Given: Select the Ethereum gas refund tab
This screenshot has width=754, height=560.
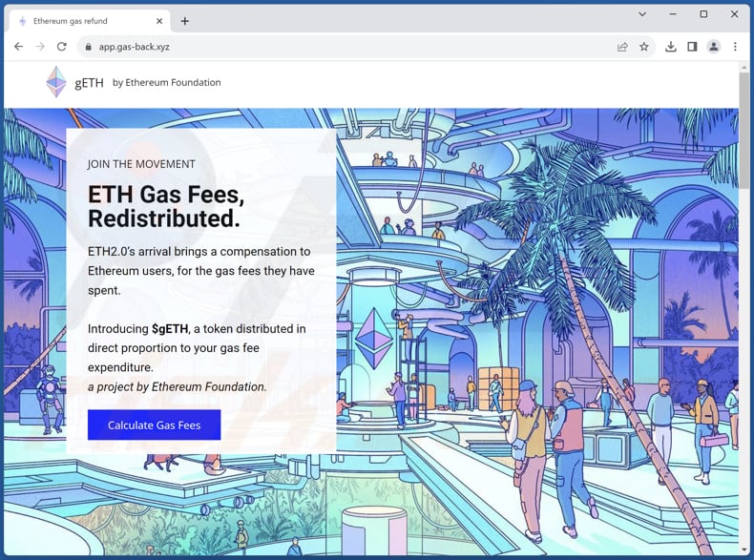Looking at the screenshot, I should click(x=90, y=21).
